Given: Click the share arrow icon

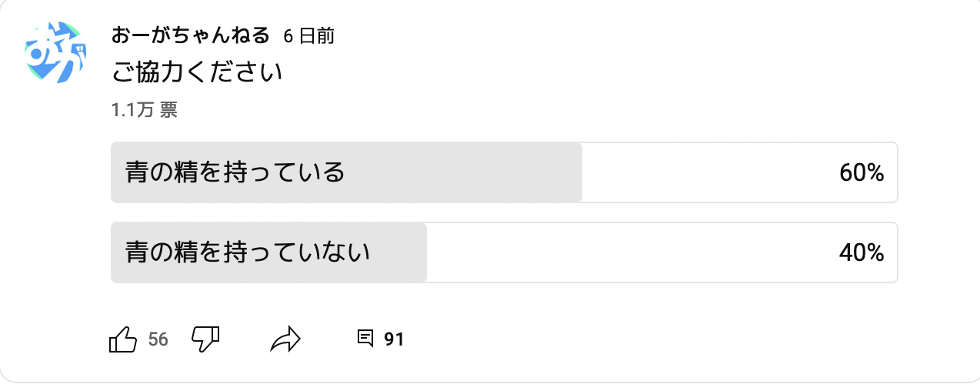Looking at the screenshot, I should pyautogui.click(x=285, y=339).
